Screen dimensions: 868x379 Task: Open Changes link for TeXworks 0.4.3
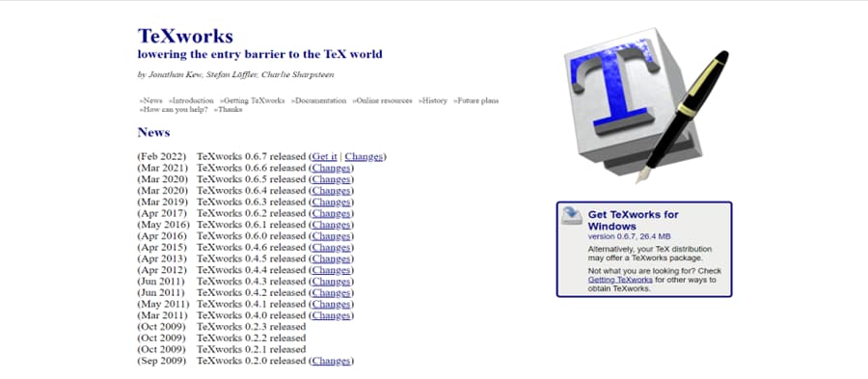(331, 281)
